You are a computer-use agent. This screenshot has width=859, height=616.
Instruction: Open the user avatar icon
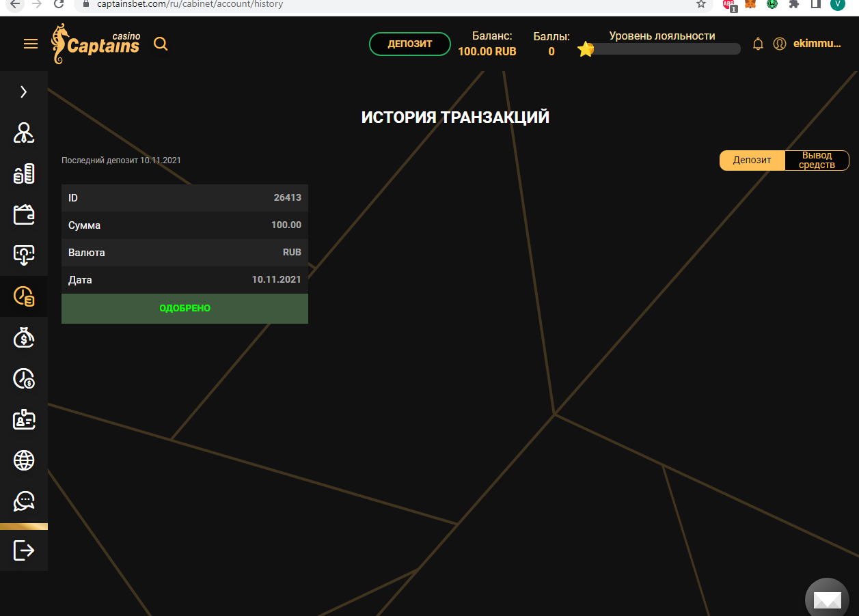pyautogui.click(x=779, y=44)
